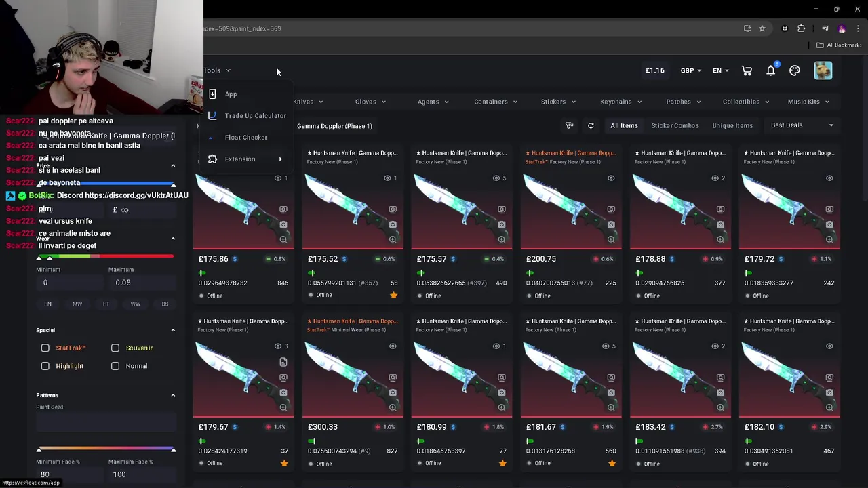Toggle the FN wear filter
Image resolution: width=868 pixels, height=488 pixels.
click(x=48, y=304)
